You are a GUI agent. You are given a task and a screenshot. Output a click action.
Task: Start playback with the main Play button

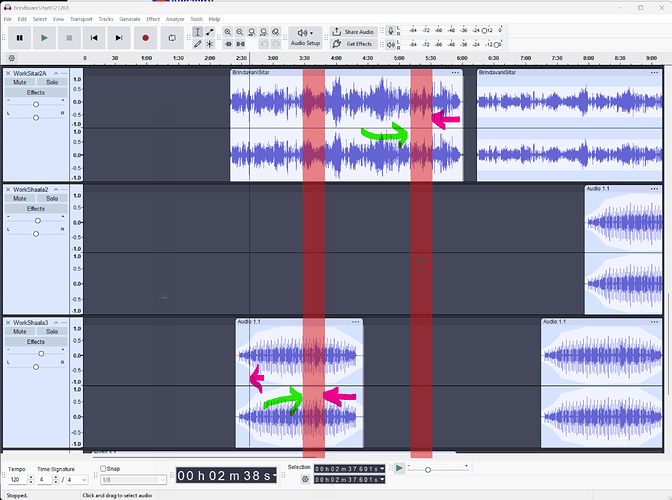44,38
